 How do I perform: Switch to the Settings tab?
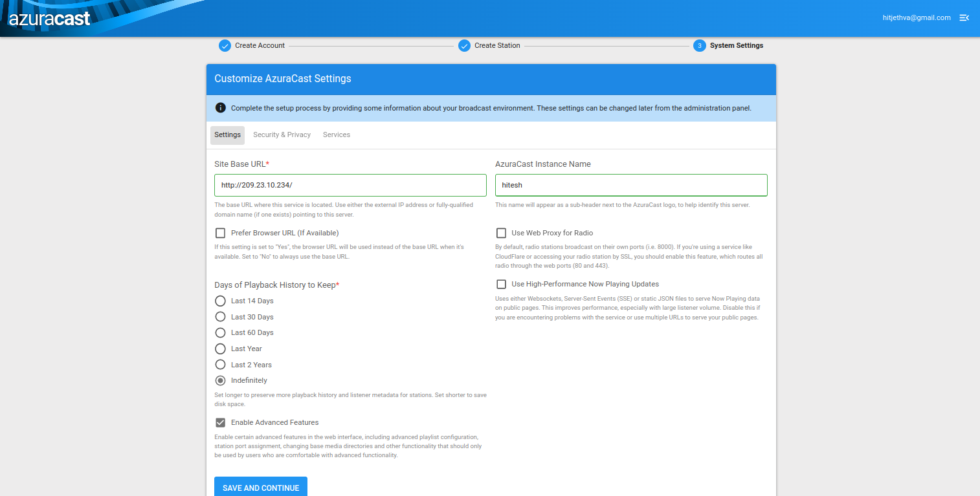227,135
